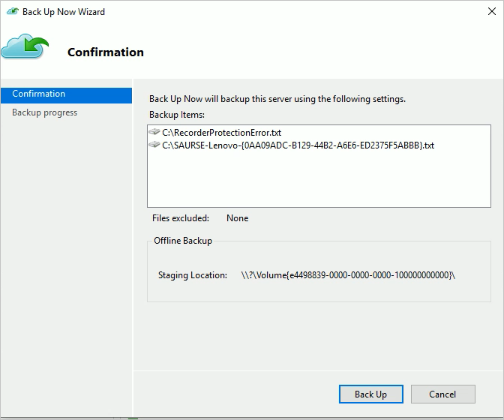Cancel the Back Up Now wizard
The image size is (504, 420).
coord(442,394)
